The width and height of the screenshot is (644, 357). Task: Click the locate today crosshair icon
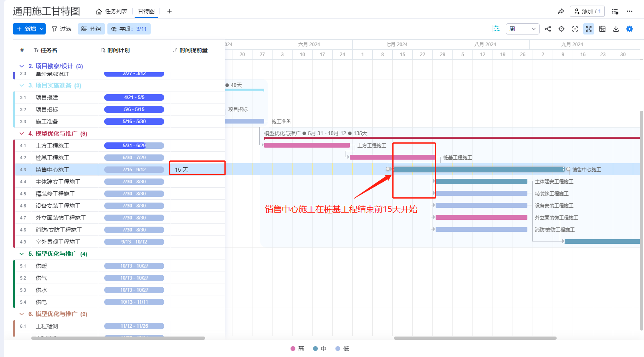(561, 29)
